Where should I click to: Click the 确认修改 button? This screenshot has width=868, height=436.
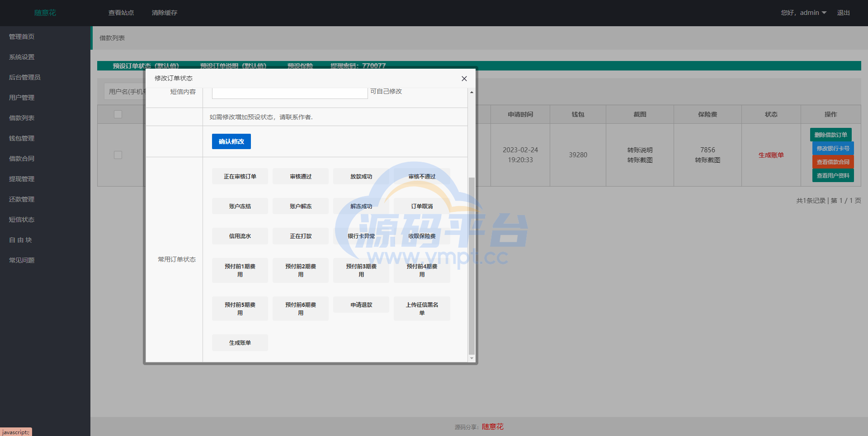(231, 141)
